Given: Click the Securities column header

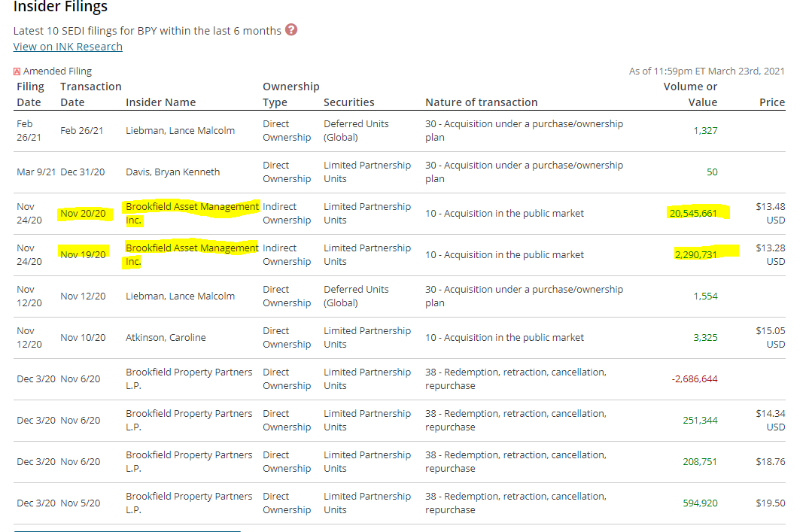Looking at the screenshot, I should click(348, 102).
